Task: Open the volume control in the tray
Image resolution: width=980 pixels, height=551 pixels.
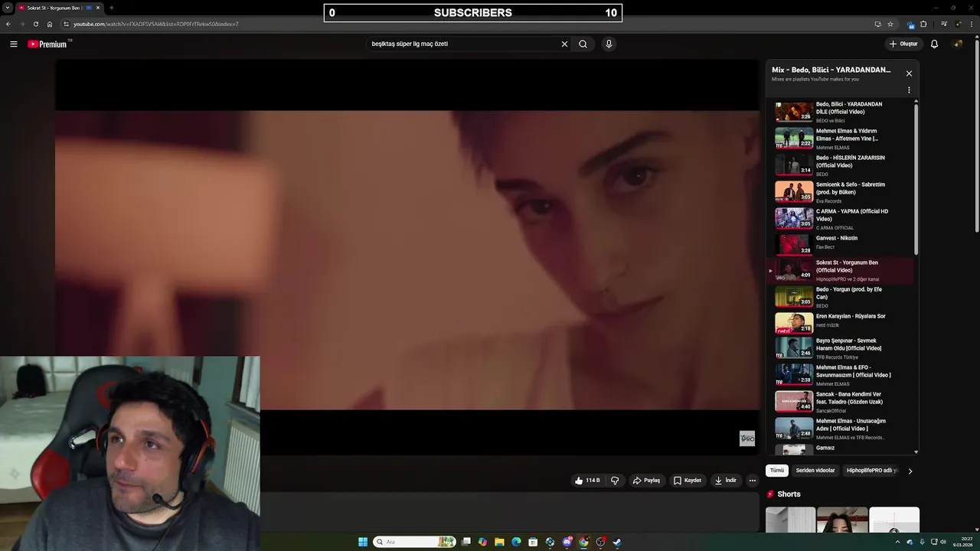Action: point(942,542)
